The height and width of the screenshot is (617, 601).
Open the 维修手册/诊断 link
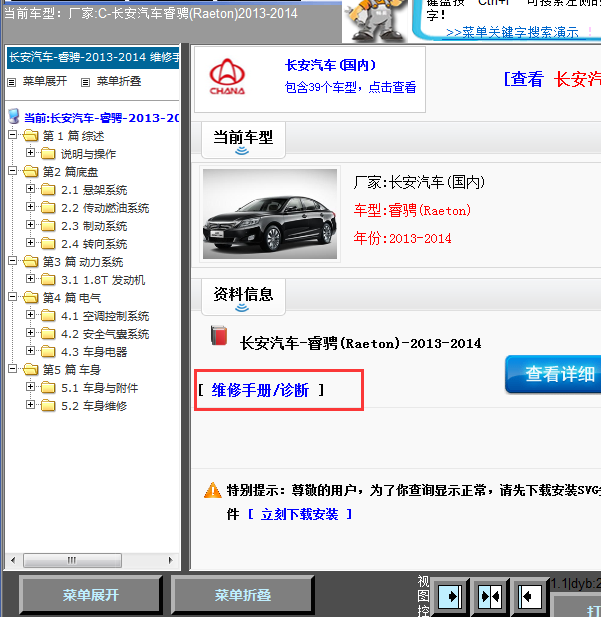point(260,390)
